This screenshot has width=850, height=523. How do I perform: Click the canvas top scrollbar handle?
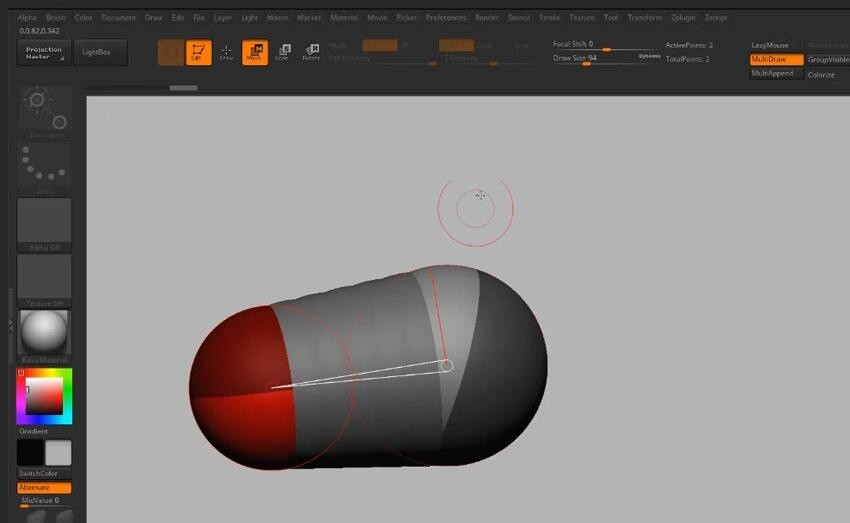[x=183, y=88]
